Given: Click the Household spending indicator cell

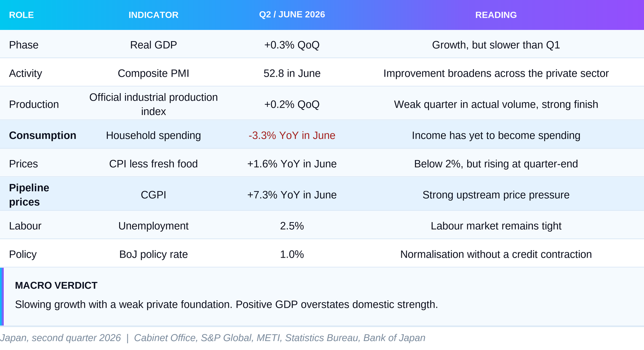Looking at the screenshot, I should click(154, 135).
